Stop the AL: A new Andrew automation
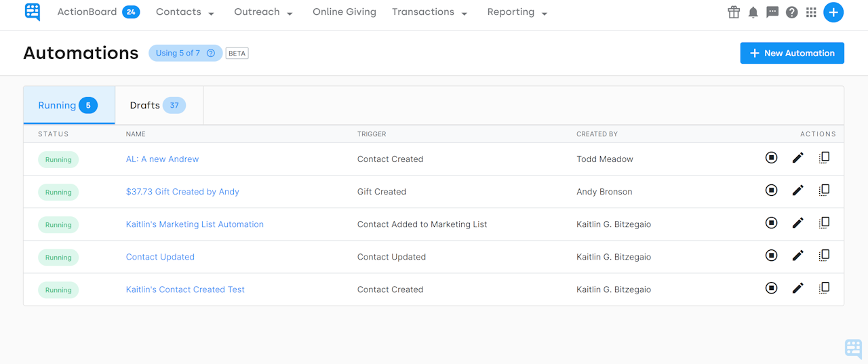The width and height of the screenshot is (868, 364). point(771,158)
